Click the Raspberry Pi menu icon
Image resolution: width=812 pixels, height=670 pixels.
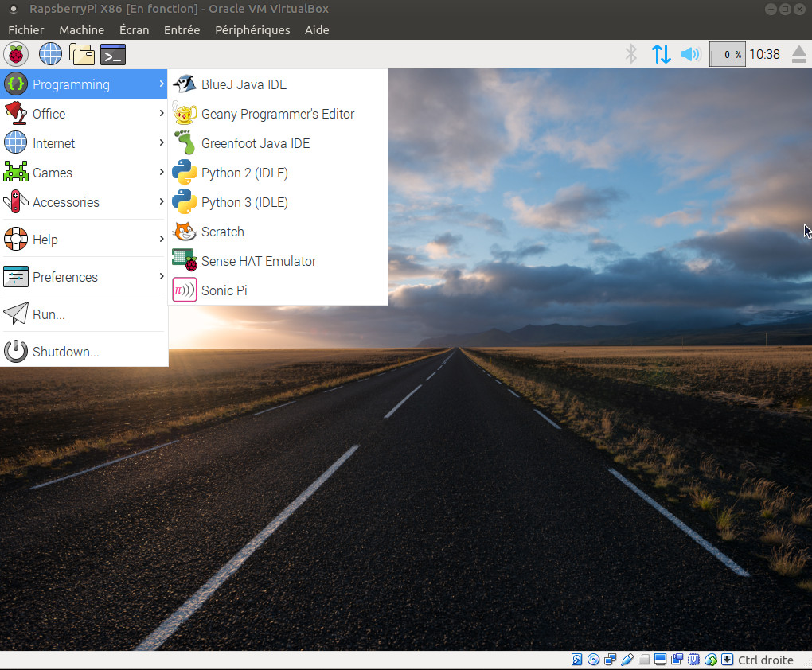(x=16, y=54)
